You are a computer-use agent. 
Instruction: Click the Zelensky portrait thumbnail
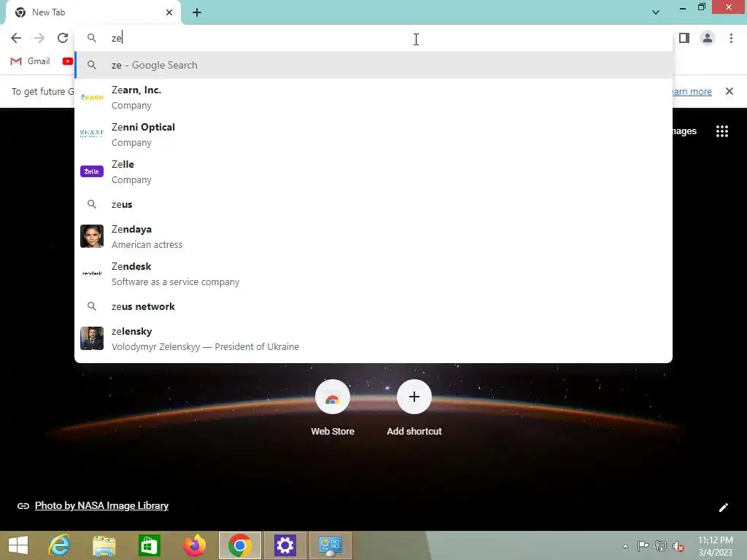click(92, 338)
